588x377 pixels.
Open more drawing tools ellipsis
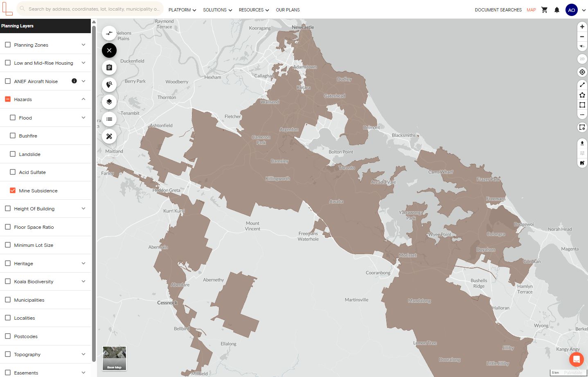582,115
